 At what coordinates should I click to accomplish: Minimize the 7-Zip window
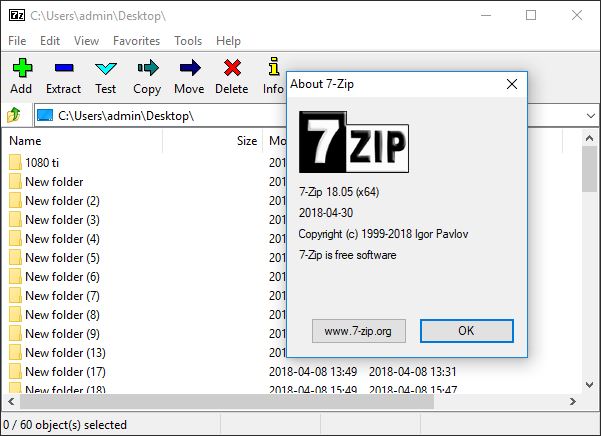pyautogui.click(x=486, y=15)
